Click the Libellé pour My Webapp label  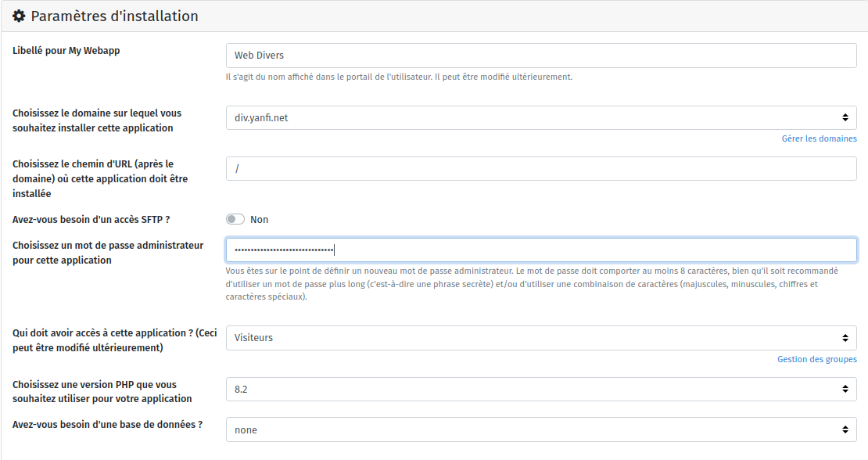(66, 51)
